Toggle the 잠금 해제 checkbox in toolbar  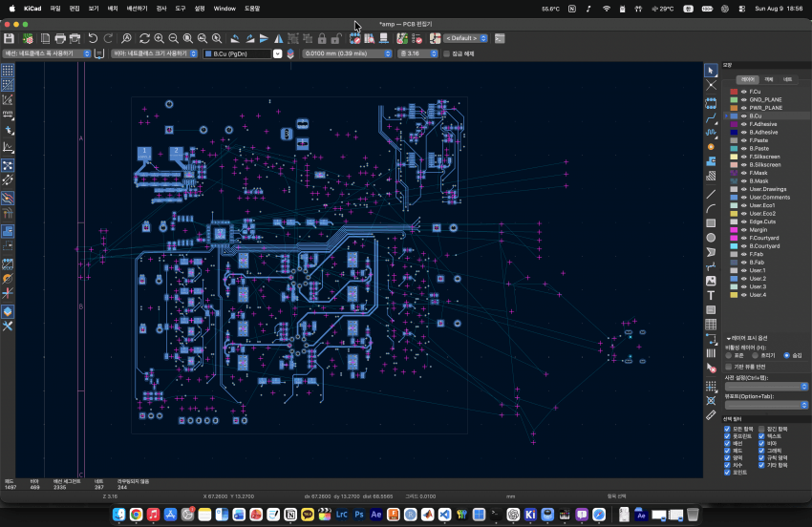[x=446, y=53]
